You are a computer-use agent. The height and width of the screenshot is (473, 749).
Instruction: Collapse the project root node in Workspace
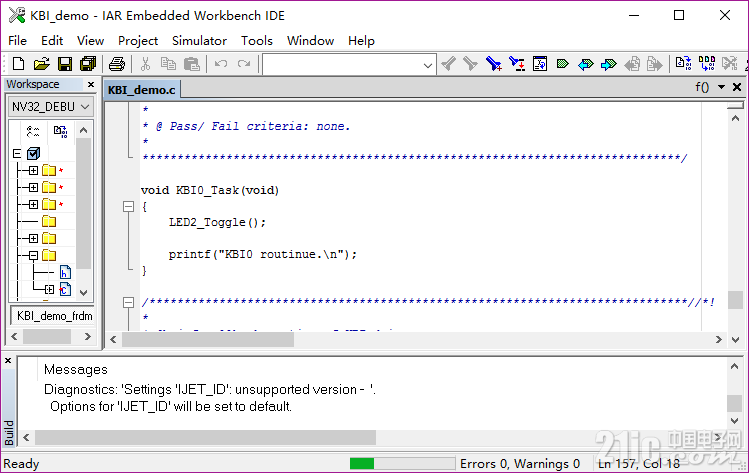coord(17,153)
